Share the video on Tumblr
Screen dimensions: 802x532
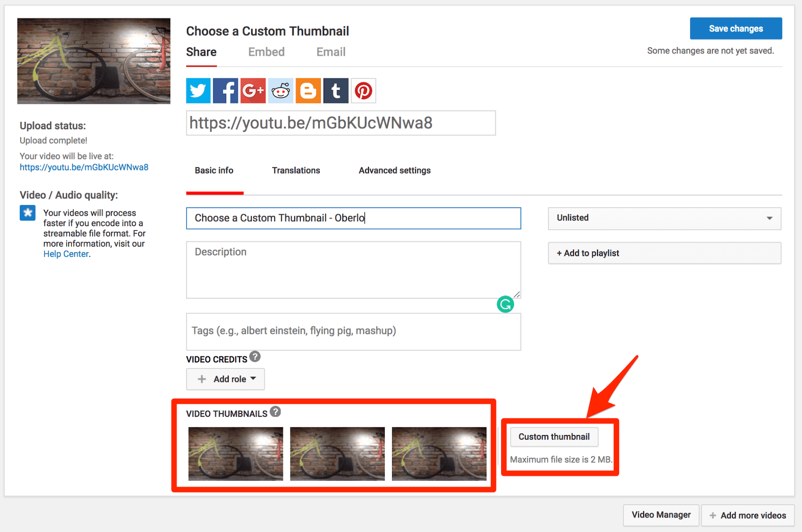click(335, 90)
